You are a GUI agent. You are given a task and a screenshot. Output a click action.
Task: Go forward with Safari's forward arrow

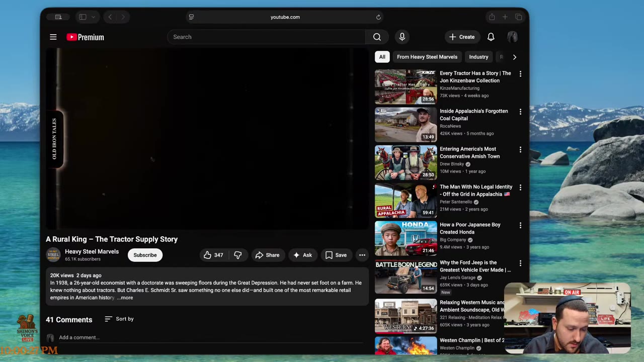point(123,17)
